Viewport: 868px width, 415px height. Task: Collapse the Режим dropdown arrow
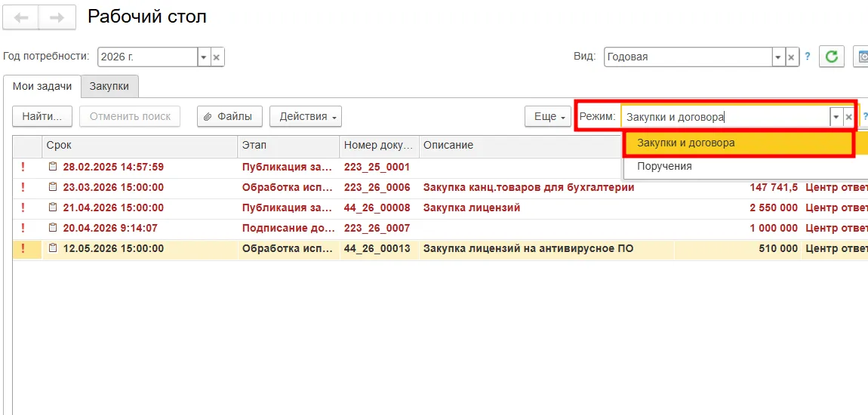pyautogui.click(x=836, y=117)
